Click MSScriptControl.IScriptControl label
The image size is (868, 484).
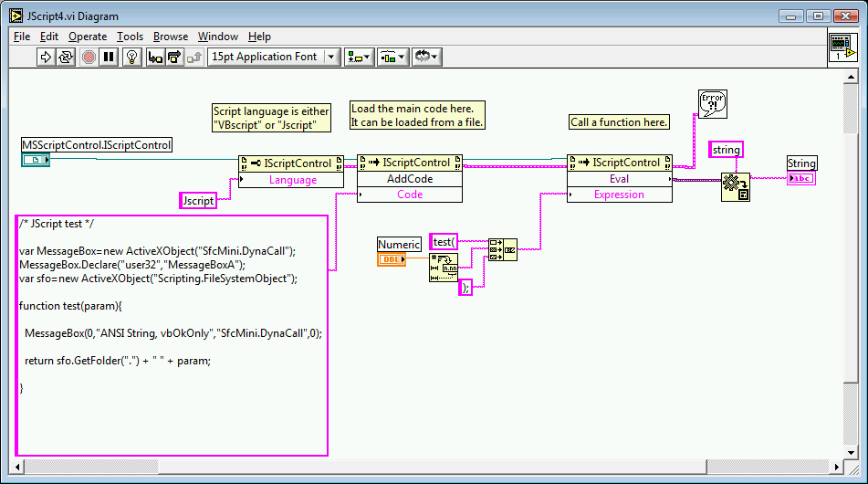[x=97, y=145]
